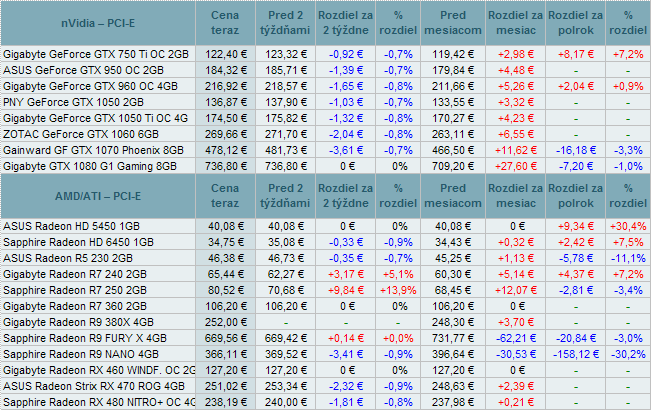The image size is (651, 410).
Task: Click the month difference +11,62 €
Action: [516, 150]
